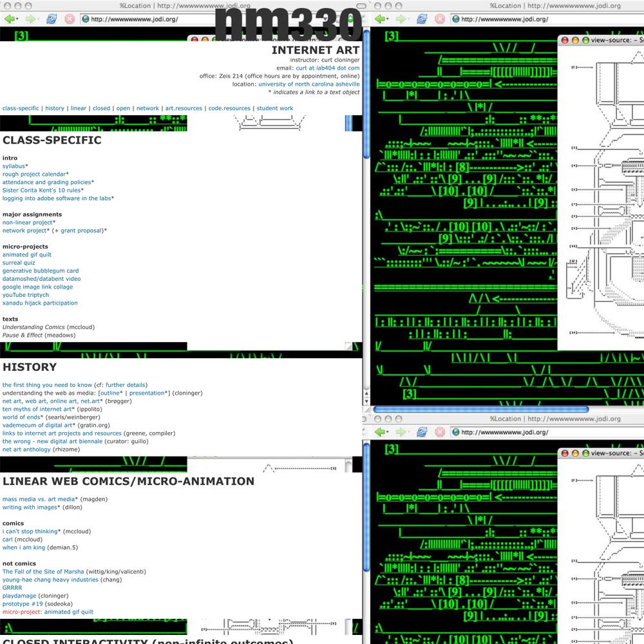Screen dimensions: 644x644
Task: Email the instructor via curt at lab404 link
Action: click(x=328, y=68)
